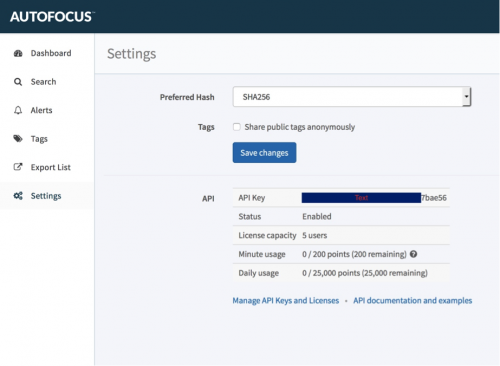Click the Daily usage row label
Viewport: 500px width, 366px height.
click(258, 273)
